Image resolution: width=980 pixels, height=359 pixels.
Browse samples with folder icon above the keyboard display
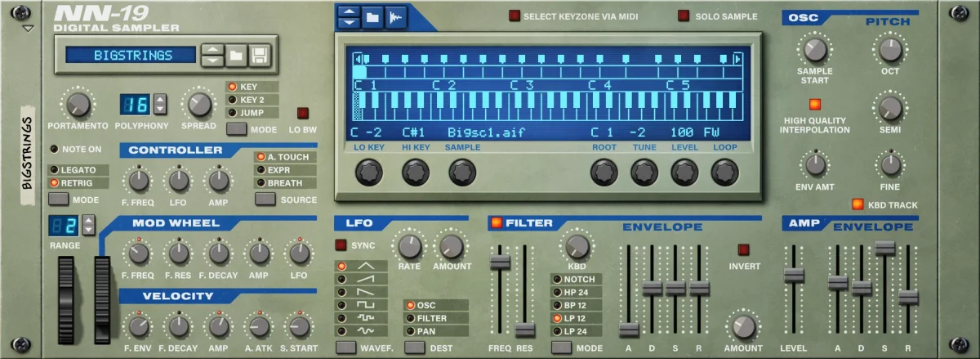coord(372,16)
